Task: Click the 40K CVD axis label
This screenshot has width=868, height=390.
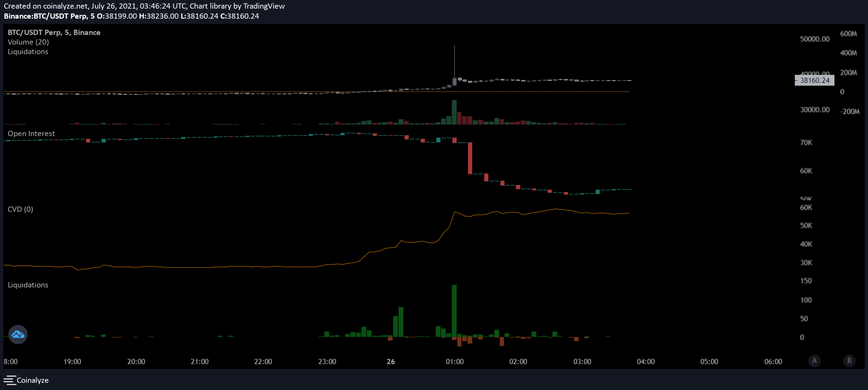Action: tap(806, 244)
